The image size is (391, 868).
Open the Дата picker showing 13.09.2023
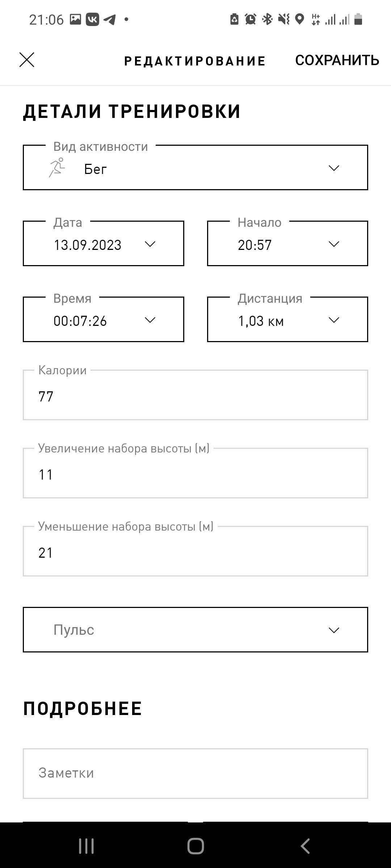click(104, 243)
